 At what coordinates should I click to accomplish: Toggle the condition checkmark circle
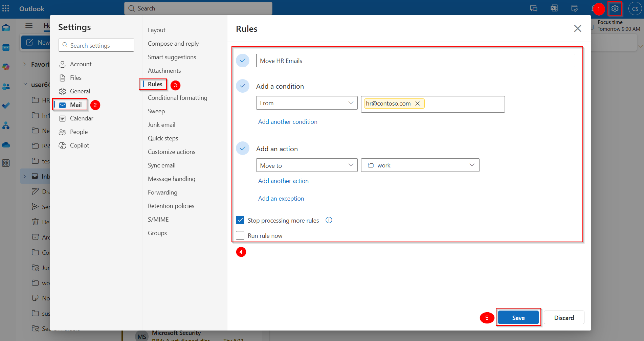click(243, 86)
